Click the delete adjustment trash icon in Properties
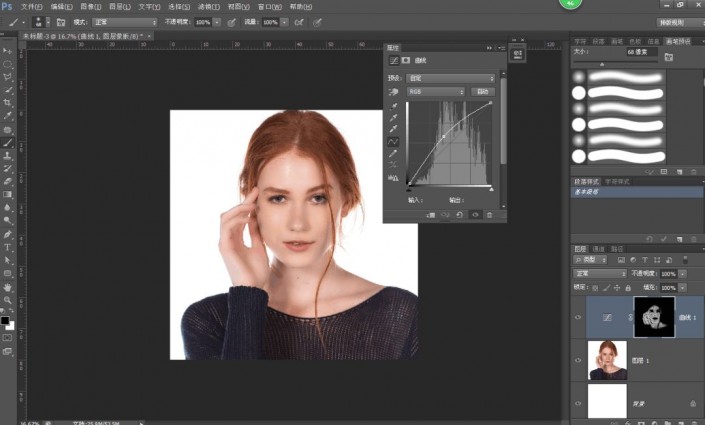 (489, 214)
